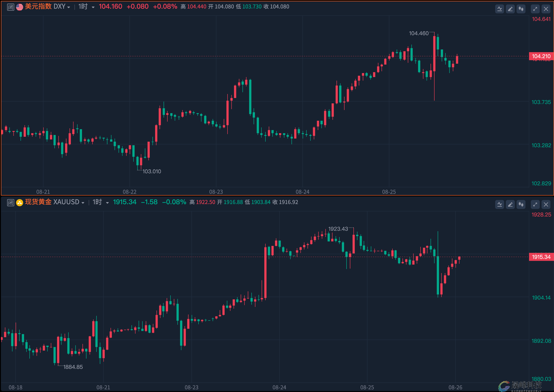Click the red 1915.34 current price tag on axis

click(541, 257)
